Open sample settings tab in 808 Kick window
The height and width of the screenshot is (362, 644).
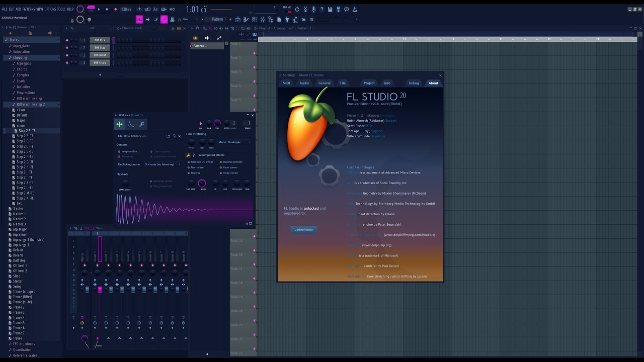(x=120, y=124)
